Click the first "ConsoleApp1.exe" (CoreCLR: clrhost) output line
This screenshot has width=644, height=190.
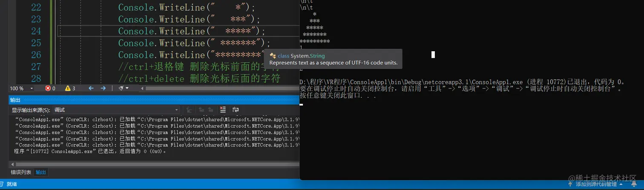(158, 120)
